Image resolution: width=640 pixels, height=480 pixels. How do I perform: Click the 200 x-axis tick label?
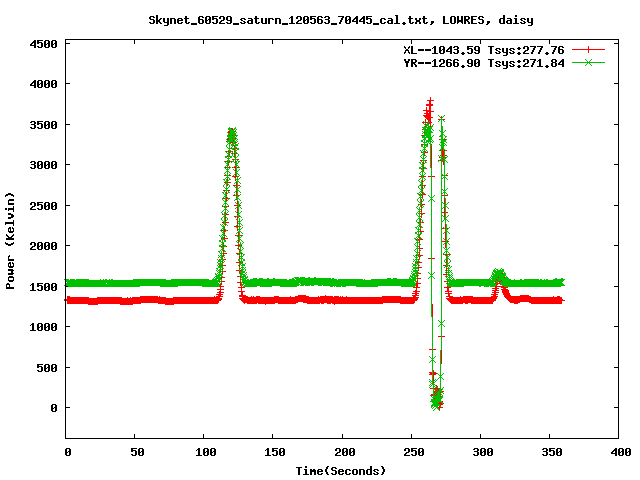[344, 452]
